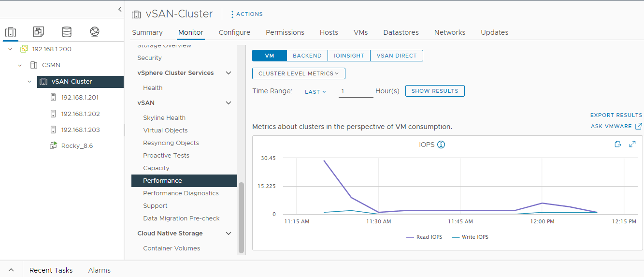644x277 pixels.
Task: Switch to the VM performance view
Action: pos(270,56)
